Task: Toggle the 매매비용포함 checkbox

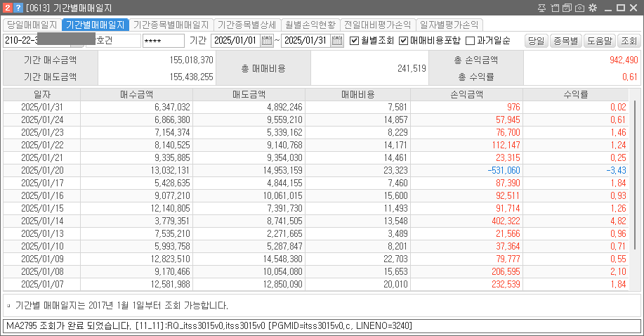Action: pos(404,41)
